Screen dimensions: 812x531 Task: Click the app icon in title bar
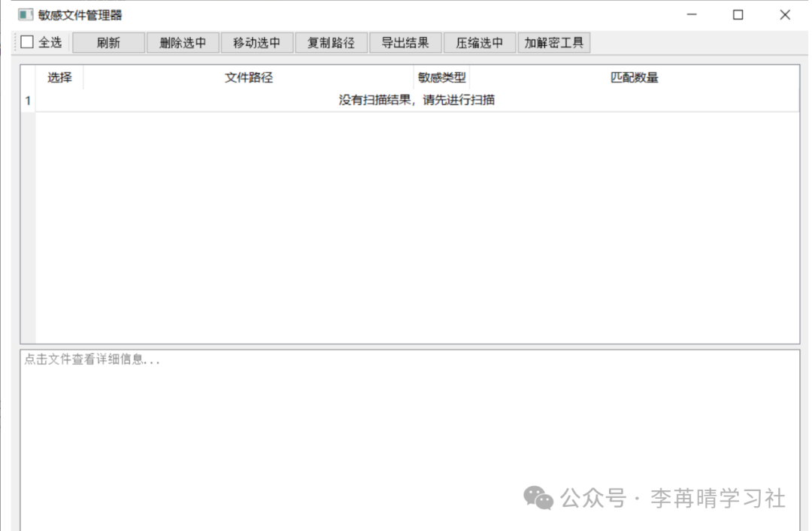tap(26, 15)
